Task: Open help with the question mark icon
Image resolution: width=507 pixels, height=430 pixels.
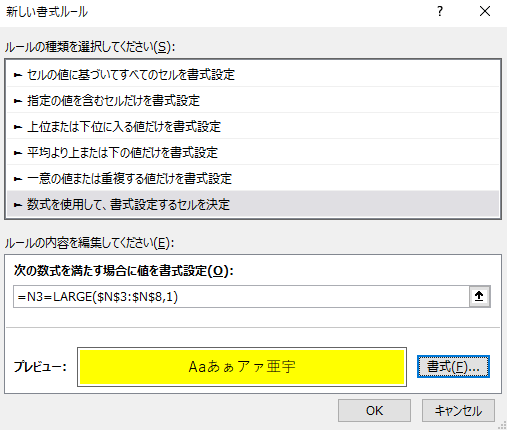Action: (440, 11)
